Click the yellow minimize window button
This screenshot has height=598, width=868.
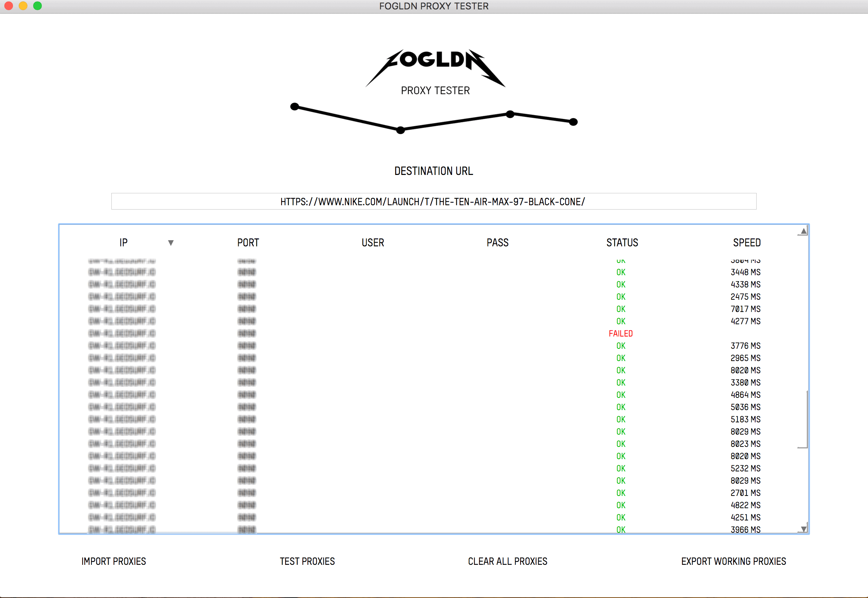pos(23,6)
